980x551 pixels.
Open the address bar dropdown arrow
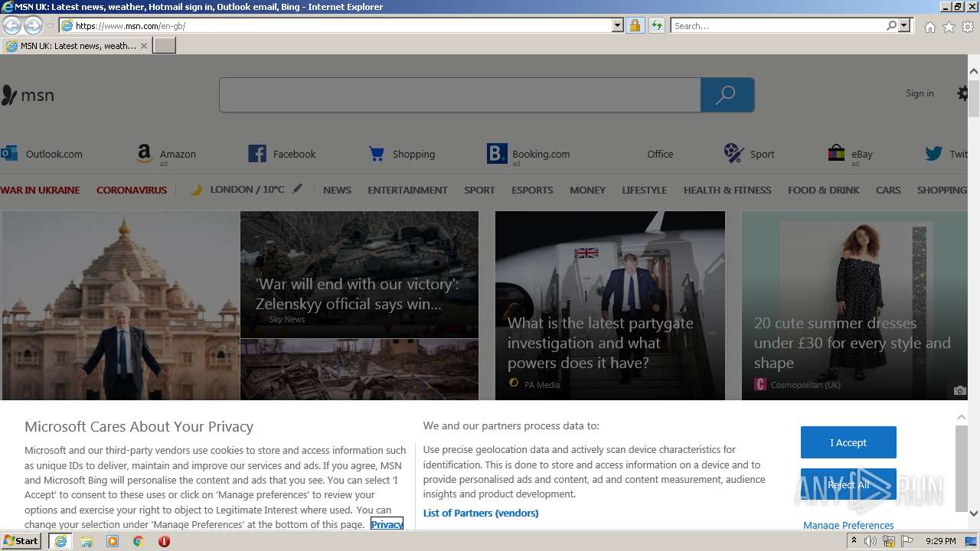(x=618, y=25)
